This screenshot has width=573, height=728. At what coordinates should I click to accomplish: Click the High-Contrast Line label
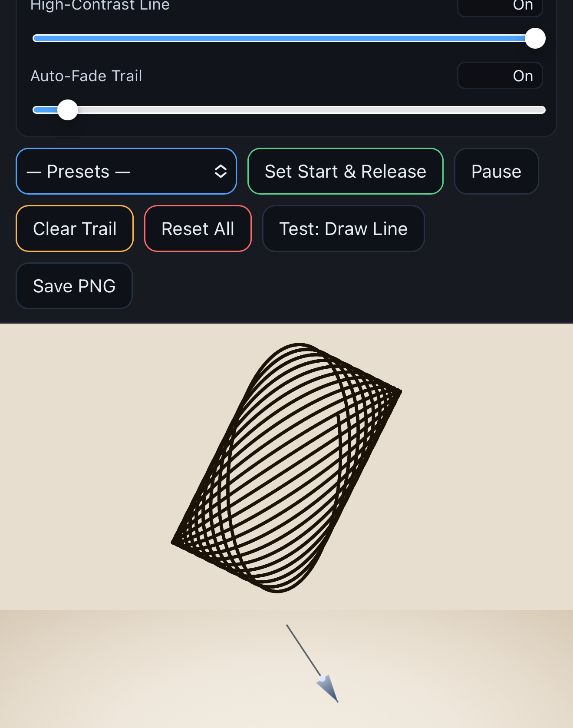pos(100,6)
